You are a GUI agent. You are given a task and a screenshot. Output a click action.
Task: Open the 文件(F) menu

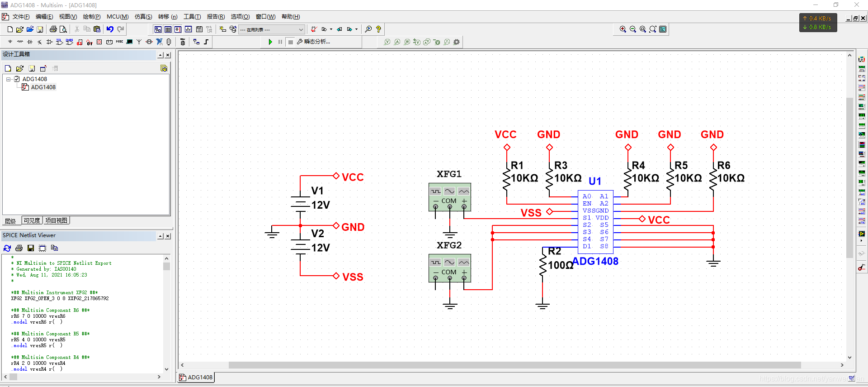coord(21,17)
